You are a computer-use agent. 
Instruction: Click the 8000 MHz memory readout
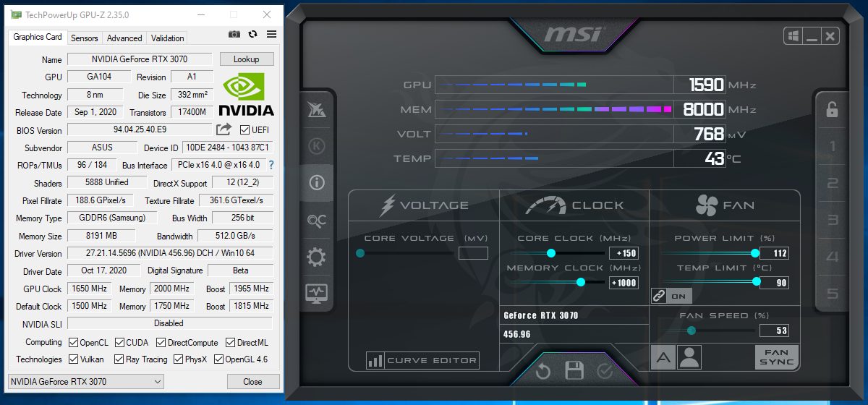point(699,110)
